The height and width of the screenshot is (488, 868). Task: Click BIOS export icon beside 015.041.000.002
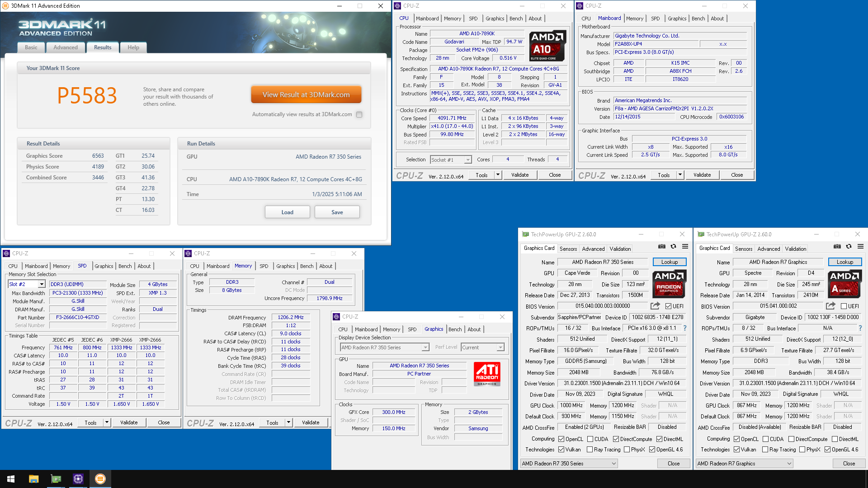[x=830, y=306]
